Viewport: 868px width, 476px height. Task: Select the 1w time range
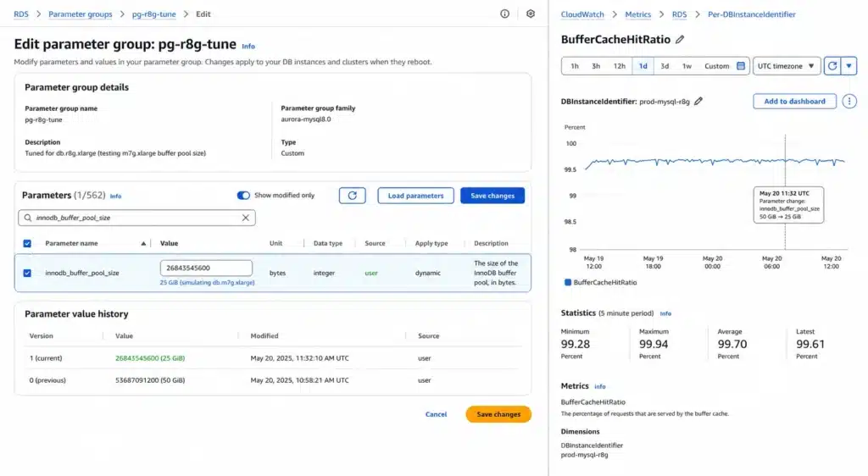687,66
